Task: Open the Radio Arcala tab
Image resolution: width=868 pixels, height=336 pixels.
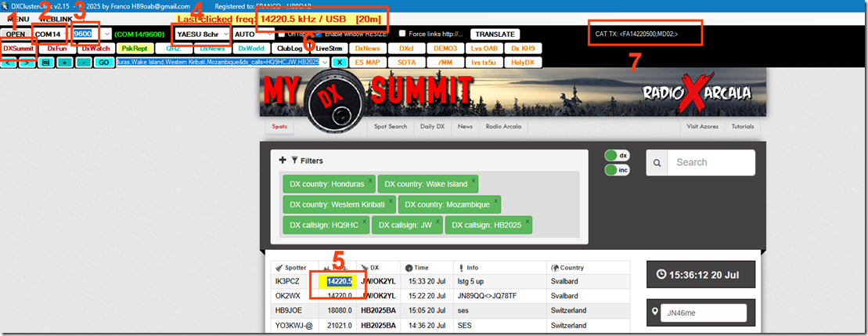Action: click(503, 126)
